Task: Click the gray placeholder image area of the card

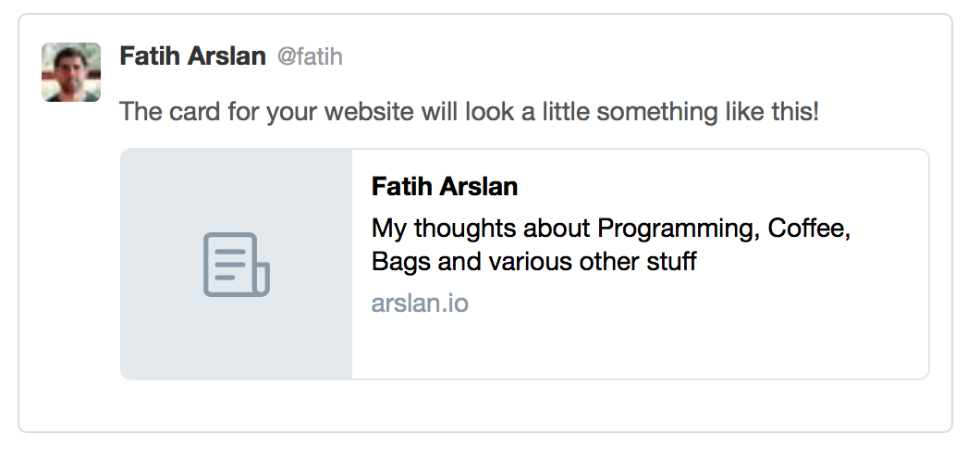Action: point(237,264)
